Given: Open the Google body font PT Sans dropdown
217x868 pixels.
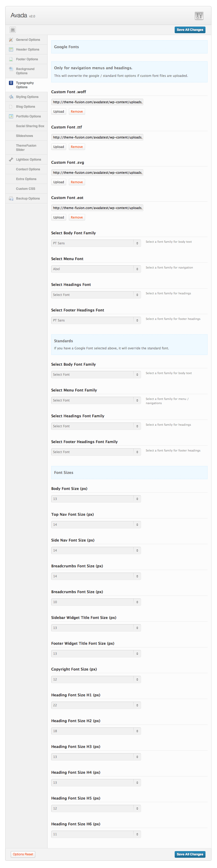Looking at the screenshot, I should pos(96,243).
